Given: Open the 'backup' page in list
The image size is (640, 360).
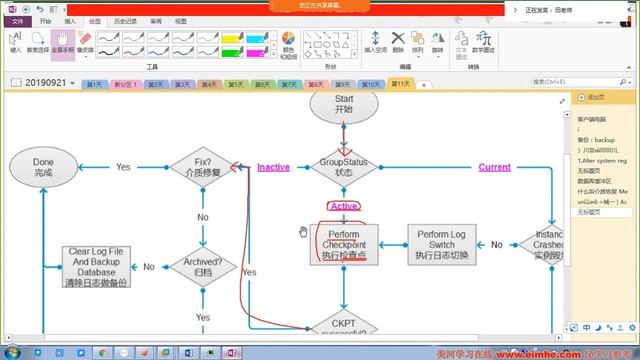Looking at the screenshot, I should click(x=596, y=140).
